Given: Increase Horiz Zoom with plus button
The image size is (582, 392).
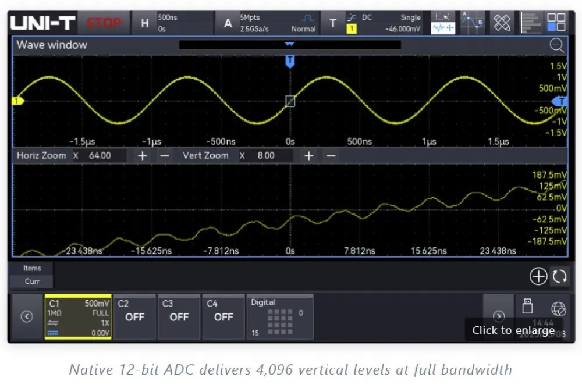Looking at the screenshot, I should pyautogui.click(x=142, y=156).
